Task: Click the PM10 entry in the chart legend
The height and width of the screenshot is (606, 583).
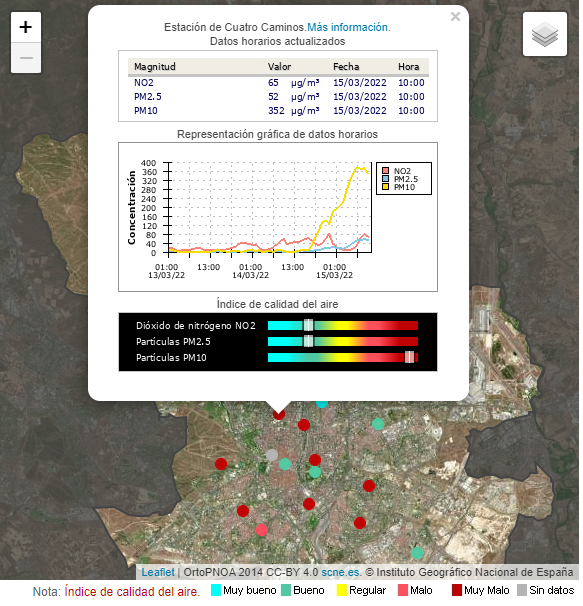Action: [x=399, y=187]
